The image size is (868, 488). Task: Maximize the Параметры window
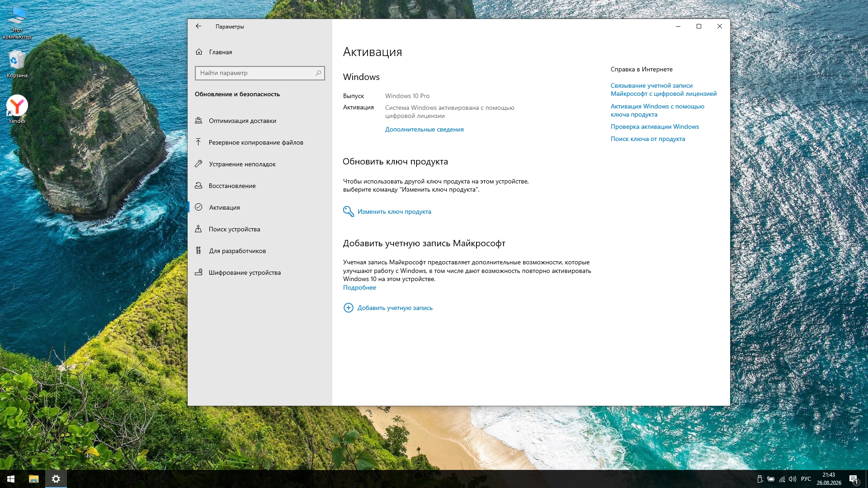click(699, 26)
